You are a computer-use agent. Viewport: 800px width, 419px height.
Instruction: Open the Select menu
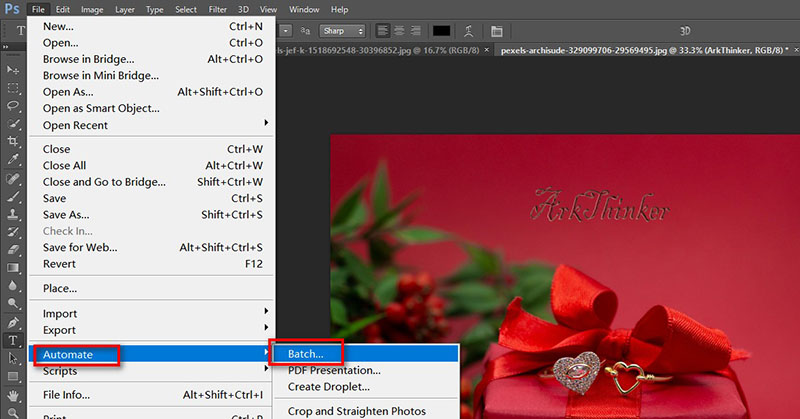[x=186, y=9]
